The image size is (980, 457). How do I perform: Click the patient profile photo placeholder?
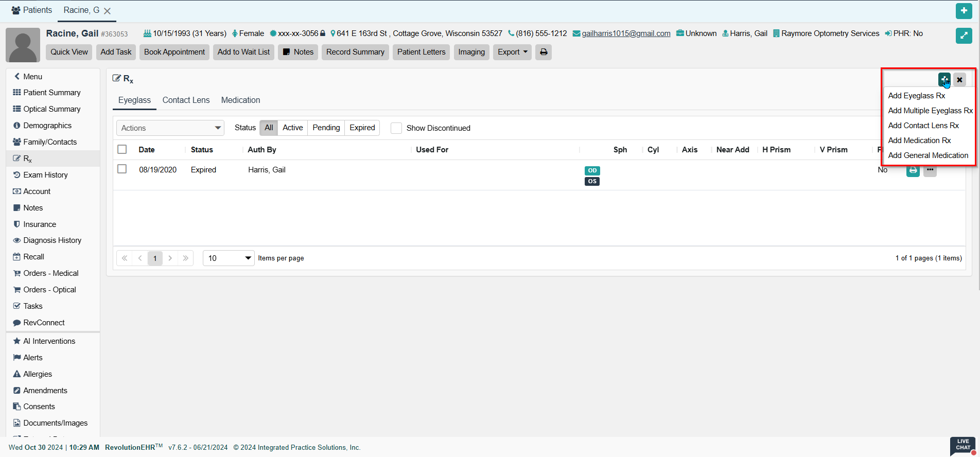pyautogui.click(x=23, y=45)
